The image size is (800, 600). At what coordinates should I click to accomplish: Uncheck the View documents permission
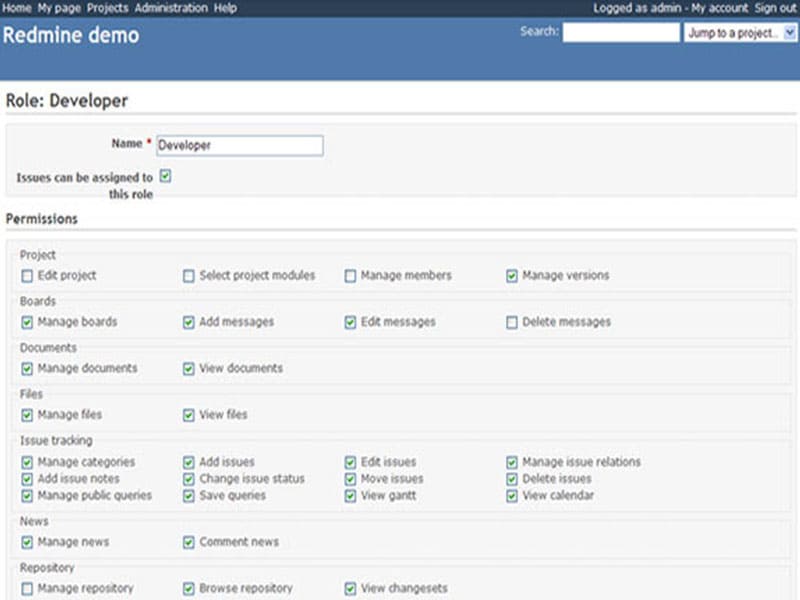tap(188, 368)
